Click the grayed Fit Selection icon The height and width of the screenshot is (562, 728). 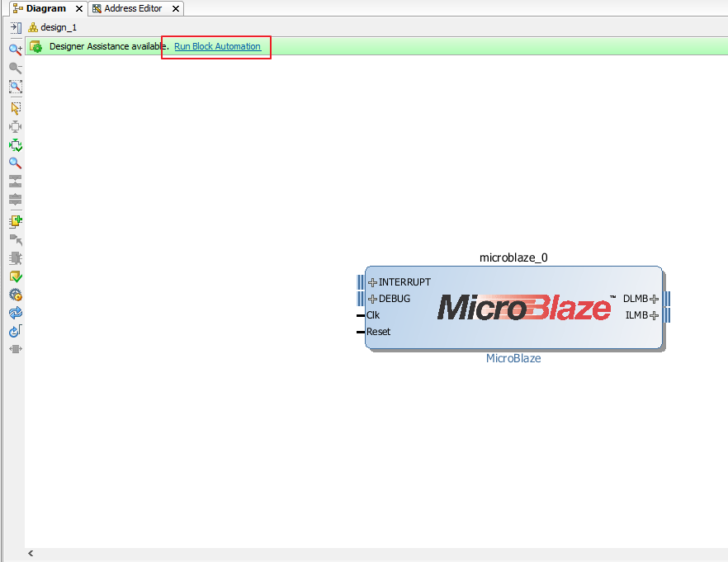tap(16, 127)
